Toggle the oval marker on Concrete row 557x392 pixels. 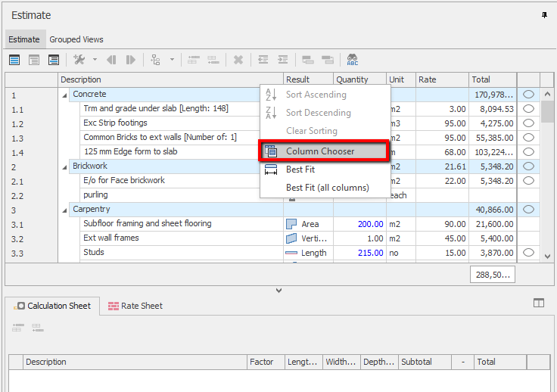[x=528, y=95]
